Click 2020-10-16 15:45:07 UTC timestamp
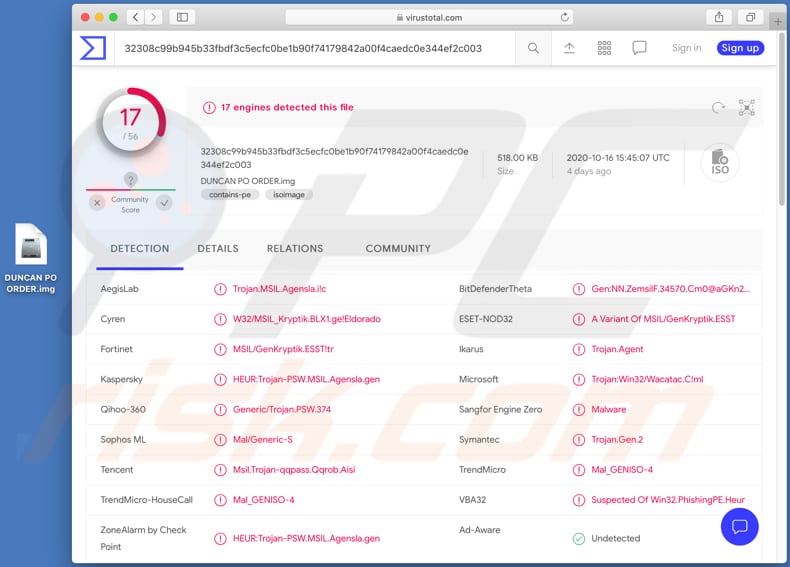The width and height of the screenshot is (790, 567). (x=618, y=158)
